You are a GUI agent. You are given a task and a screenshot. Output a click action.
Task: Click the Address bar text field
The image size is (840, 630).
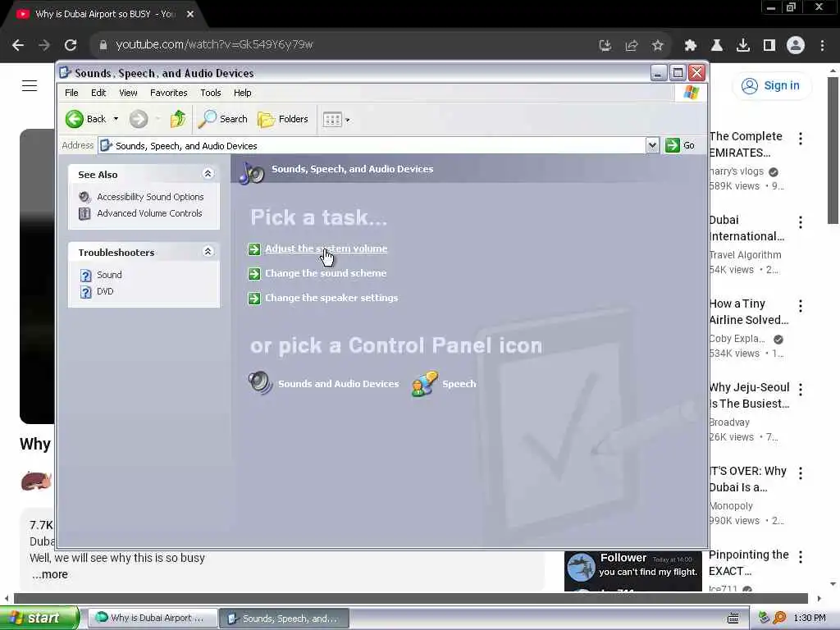click(372, 146)
